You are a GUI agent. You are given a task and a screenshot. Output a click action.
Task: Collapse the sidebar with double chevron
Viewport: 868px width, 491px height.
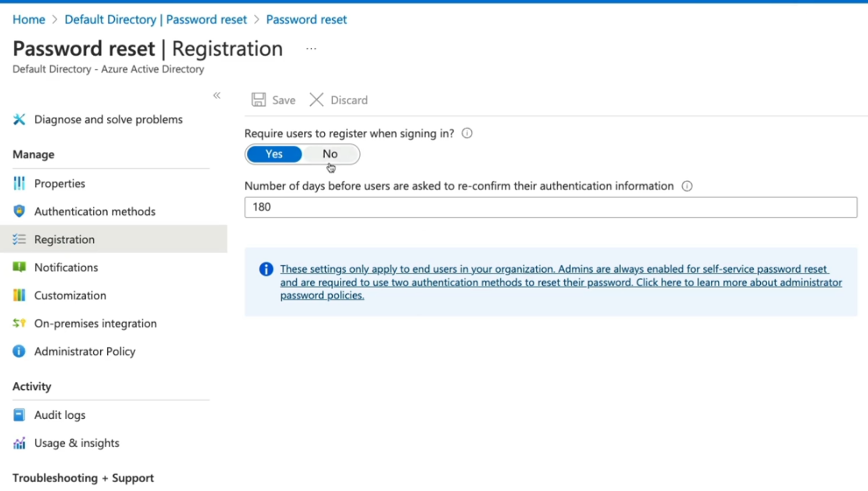(217, 95)
